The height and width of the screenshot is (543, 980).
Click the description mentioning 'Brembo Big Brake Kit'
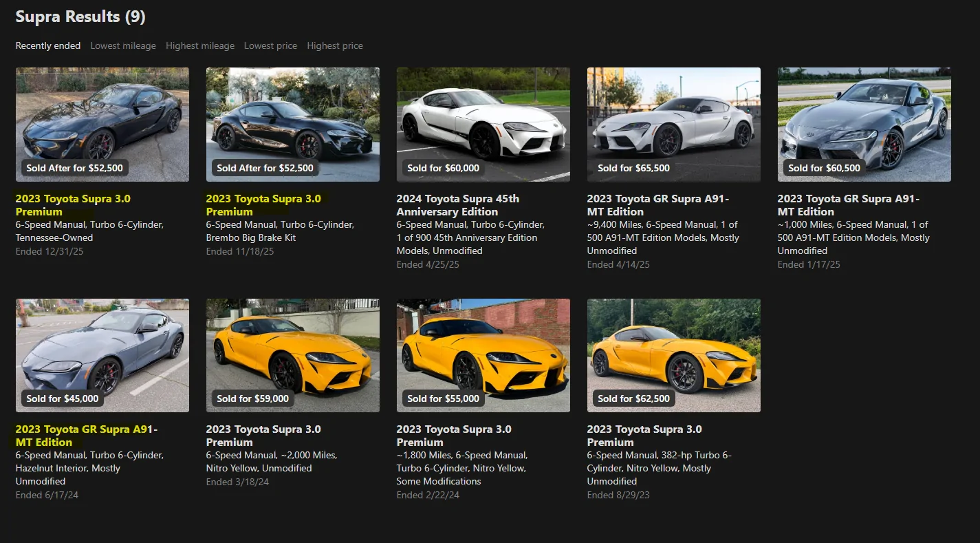(x=281, y=231)
